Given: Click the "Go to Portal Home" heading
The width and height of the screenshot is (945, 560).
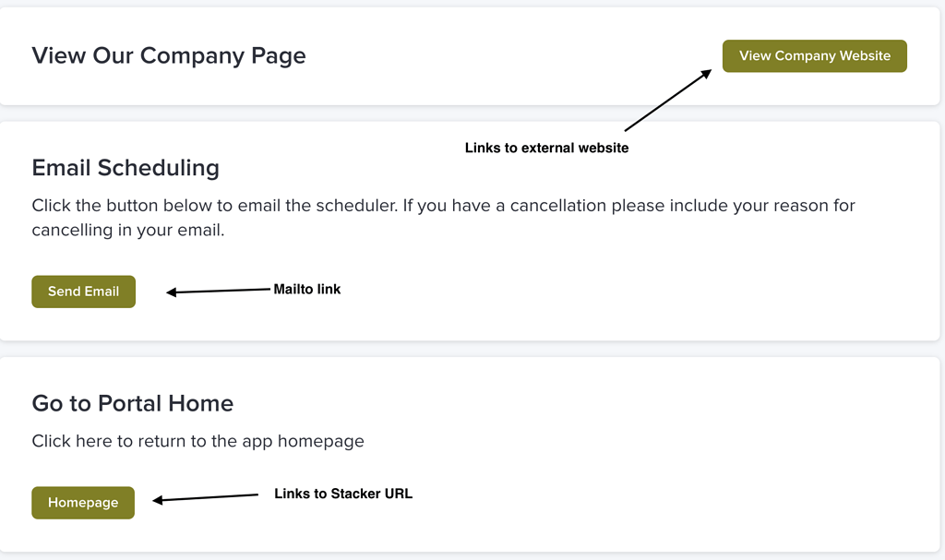Looking at the screenshot, I should tap(132, 403).
